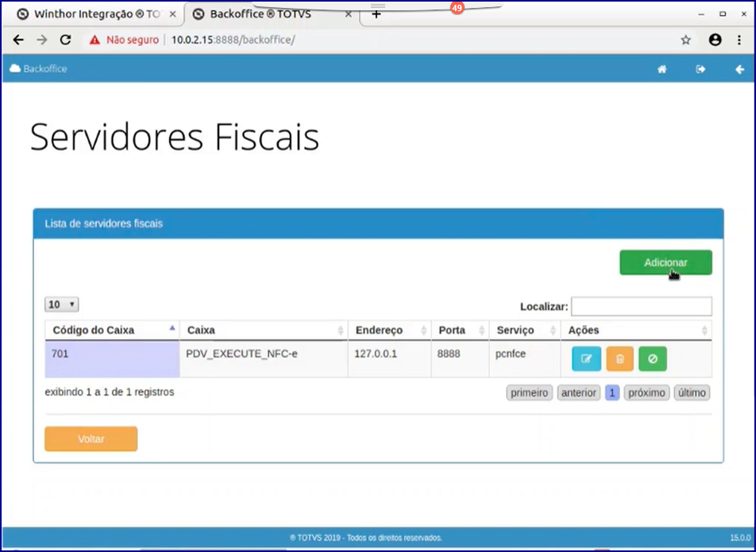Click the browser forward arrow
This screenshot has height=552, width=756.
pos(42,40)
